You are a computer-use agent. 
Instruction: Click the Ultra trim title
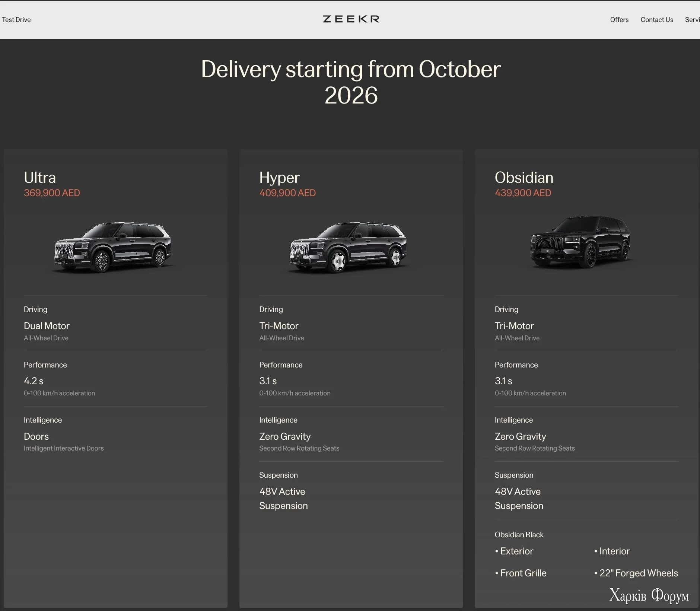point(40,178)
